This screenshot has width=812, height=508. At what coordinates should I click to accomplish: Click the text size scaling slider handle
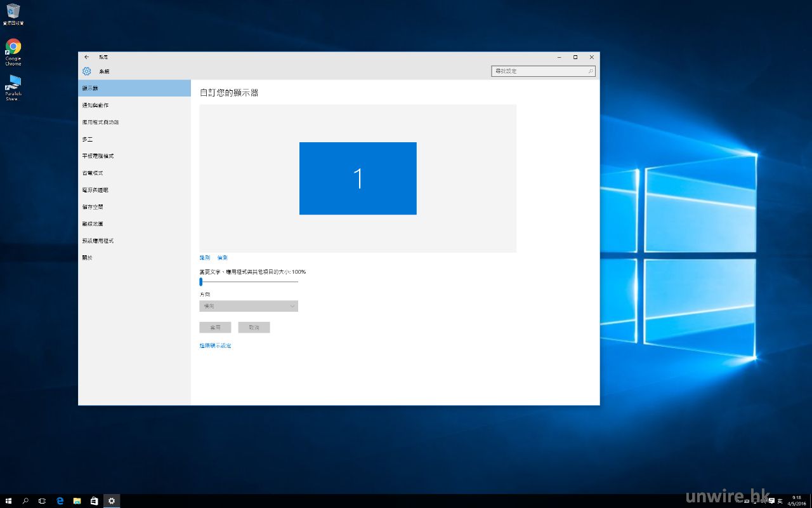pyautogui.click(x=201, y=282)
